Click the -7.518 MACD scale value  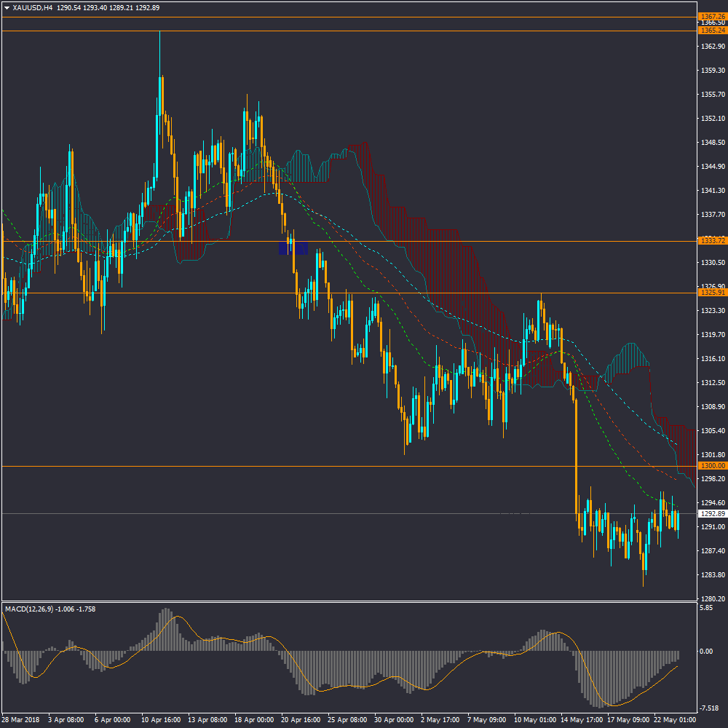709,707
